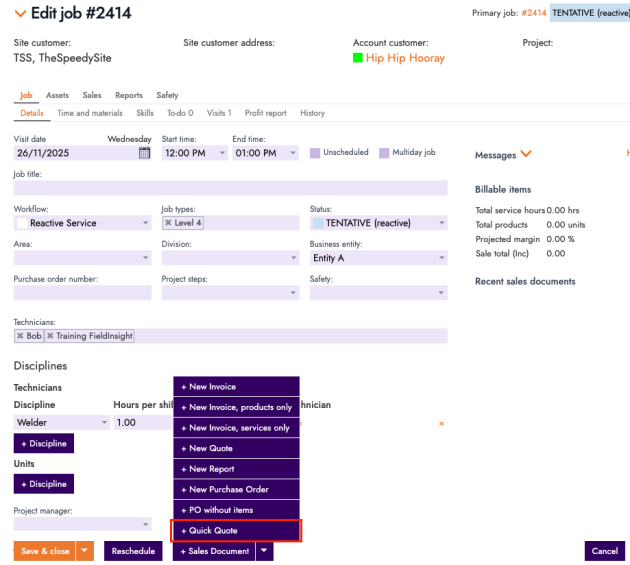Screen dimensions: 630x565
Task: Select Quick Quote from sales menu
Action: [236, 530]
